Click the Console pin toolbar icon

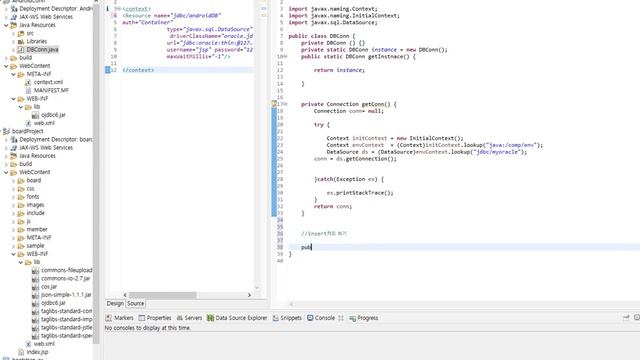tap(626, 317)
